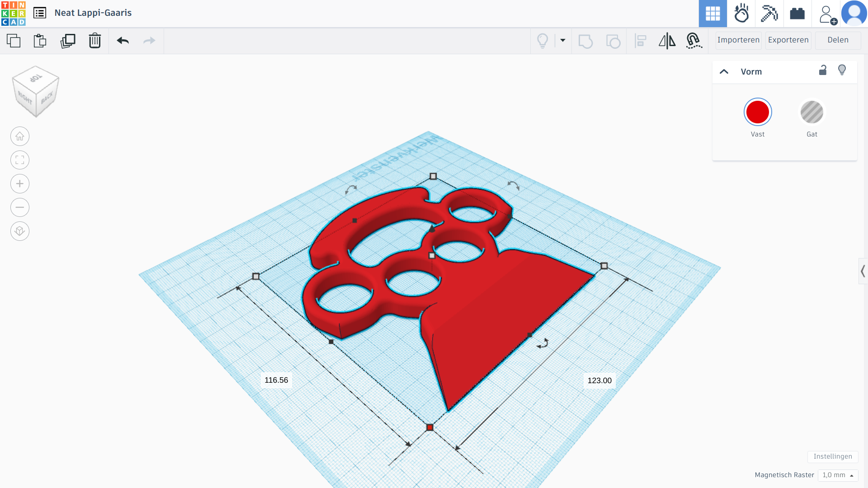Delete the selected shape

pyautogui.click(x=95, y=41)
